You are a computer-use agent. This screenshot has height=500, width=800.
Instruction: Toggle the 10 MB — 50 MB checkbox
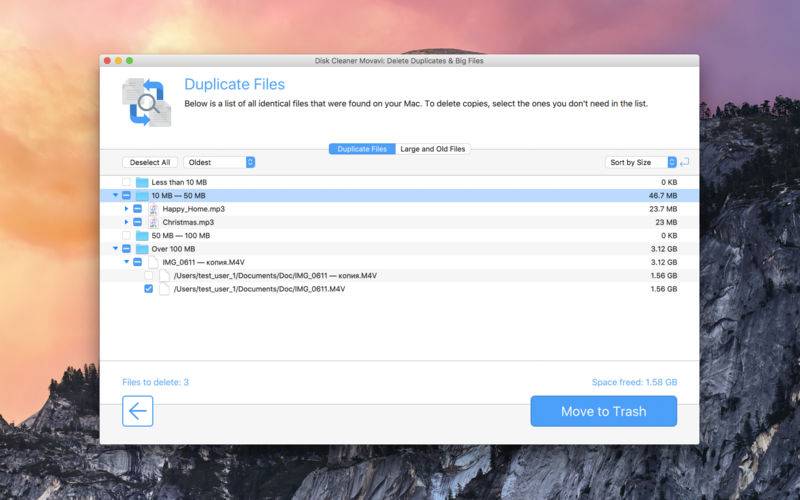tap(126, 195)
